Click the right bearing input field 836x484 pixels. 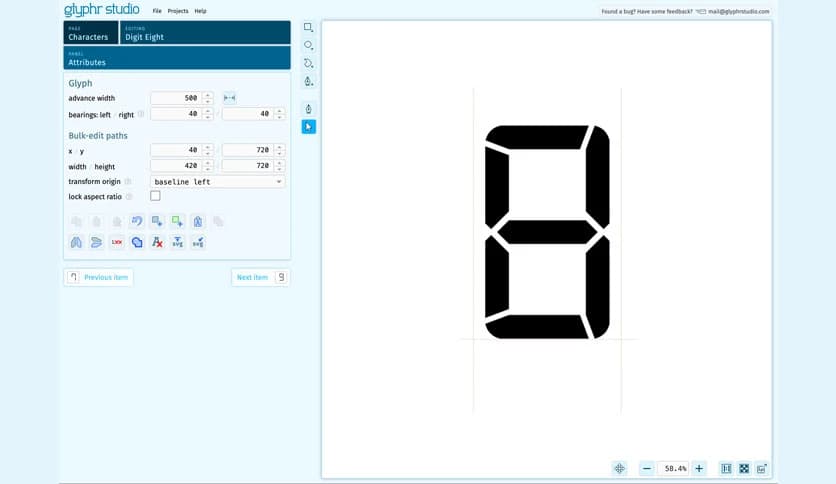248,114
